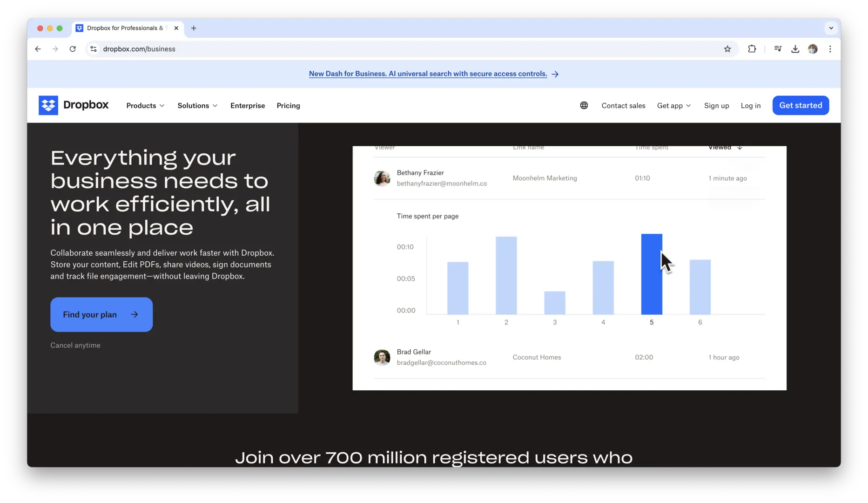The height and width of the screenshot is (503, 868).
Task: Click the page 3 bar in chart
Action: point(555,303)
